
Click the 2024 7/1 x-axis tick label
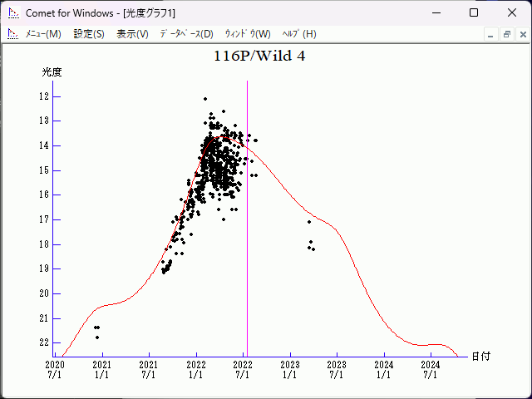[431, 370]
